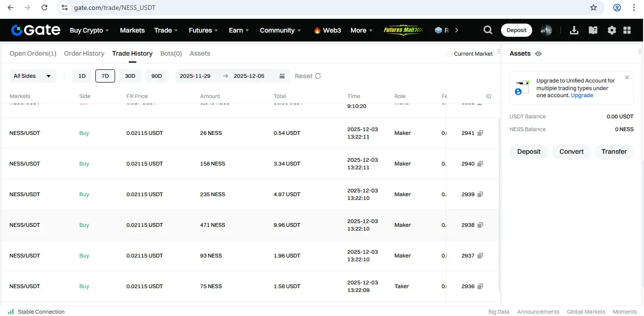Copy trade ID 2939
This screenshot has height=316, width=644.
pyautogui.click(x=480, y=194)
